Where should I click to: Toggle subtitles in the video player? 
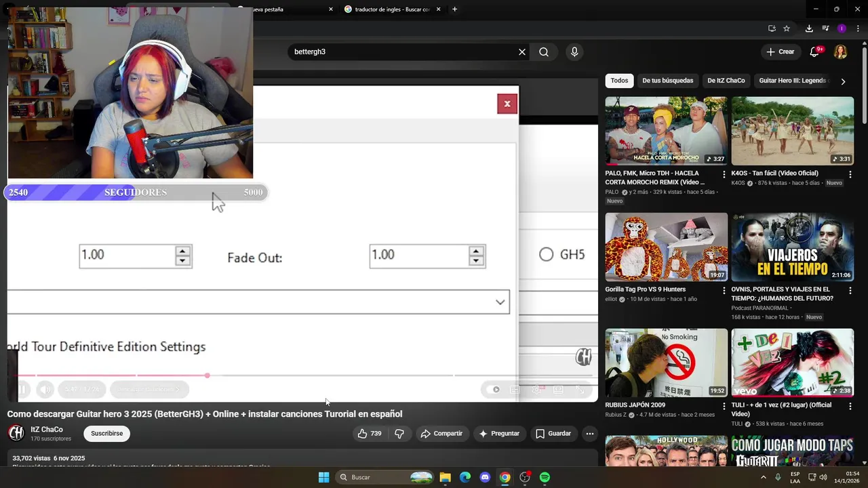click(515, 389)
